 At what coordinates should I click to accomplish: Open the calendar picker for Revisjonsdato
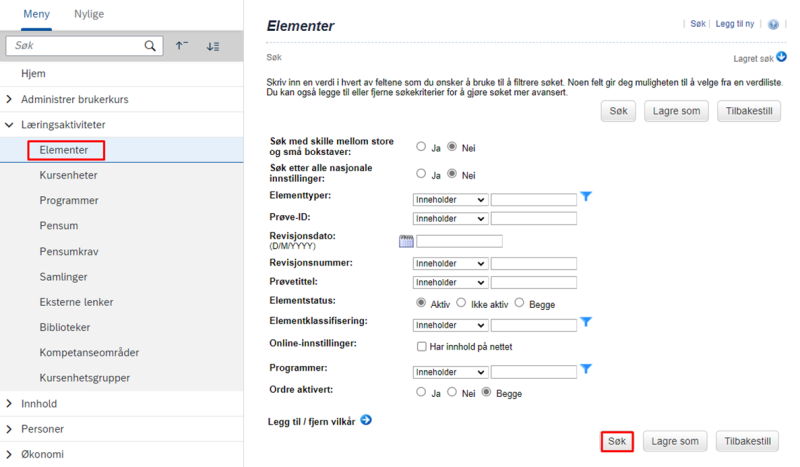(406, 241)
